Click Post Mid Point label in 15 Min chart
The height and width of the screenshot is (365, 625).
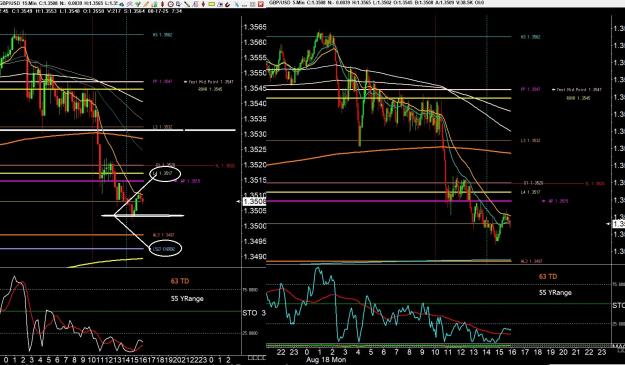pyautogui.click(x=211, y=82)
